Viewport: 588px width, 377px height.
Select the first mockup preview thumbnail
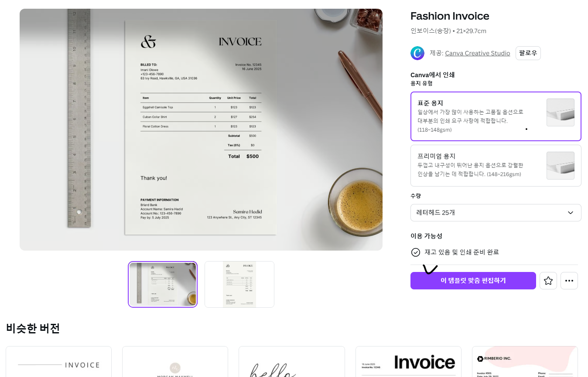tap(163, 284)
